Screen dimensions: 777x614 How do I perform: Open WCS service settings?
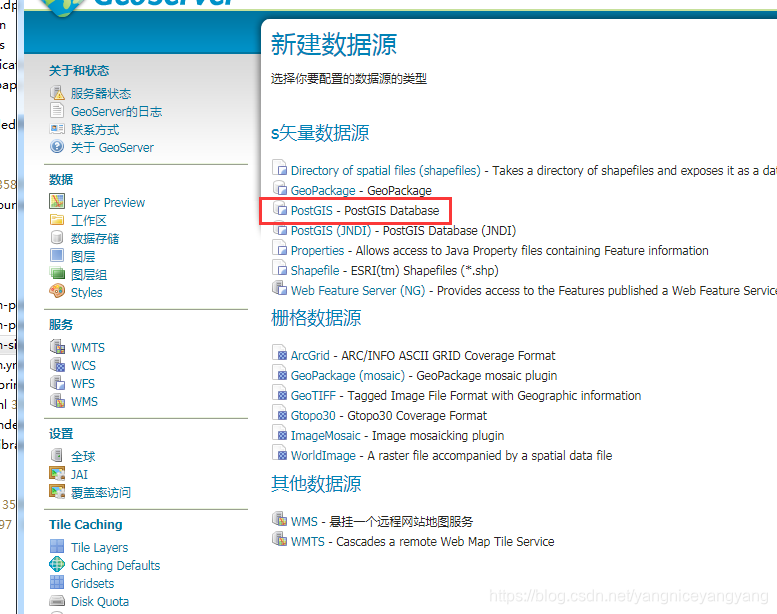pos(83,366)
